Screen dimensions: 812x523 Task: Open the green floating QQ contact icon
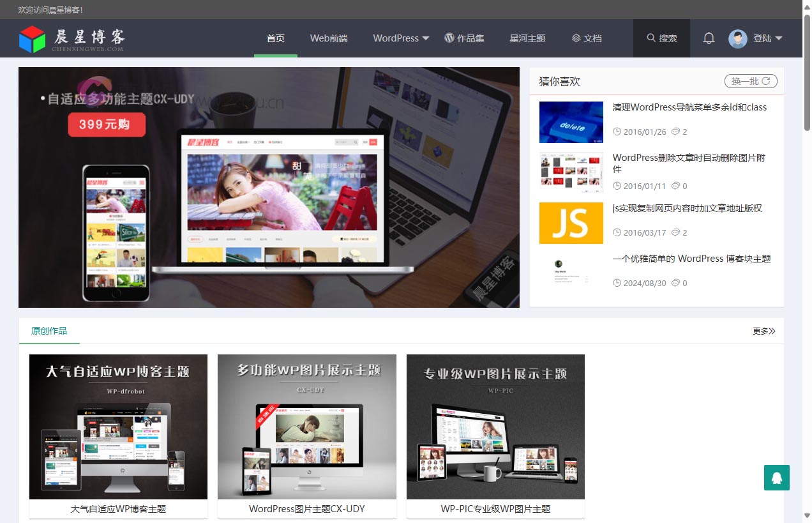point(776,478)
